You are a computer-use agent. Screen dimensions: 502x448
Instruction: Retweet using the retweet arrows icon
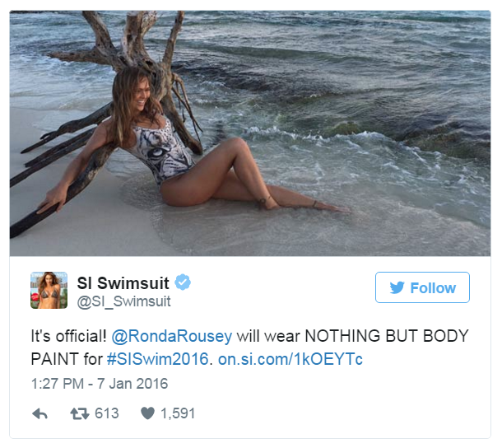pos(79,413)
